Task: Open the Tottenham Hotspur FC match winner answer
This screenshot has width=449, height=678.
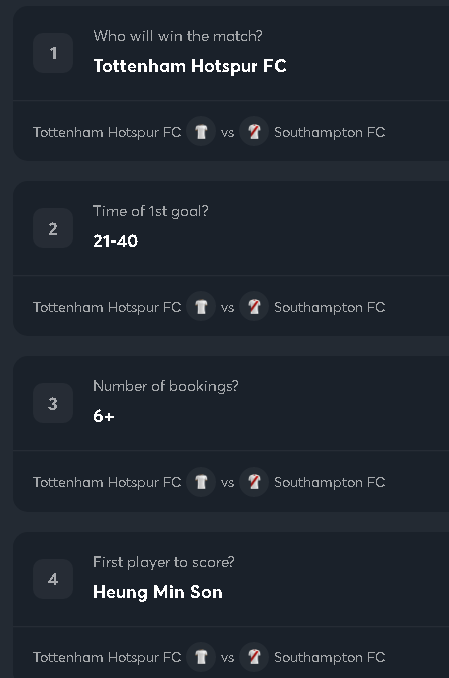Action: [190, 66]
